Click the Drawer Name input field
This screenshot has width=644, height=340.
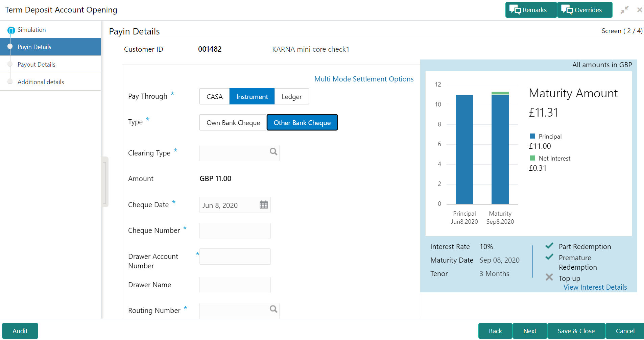pyautogui.click(x=235, y=285)
